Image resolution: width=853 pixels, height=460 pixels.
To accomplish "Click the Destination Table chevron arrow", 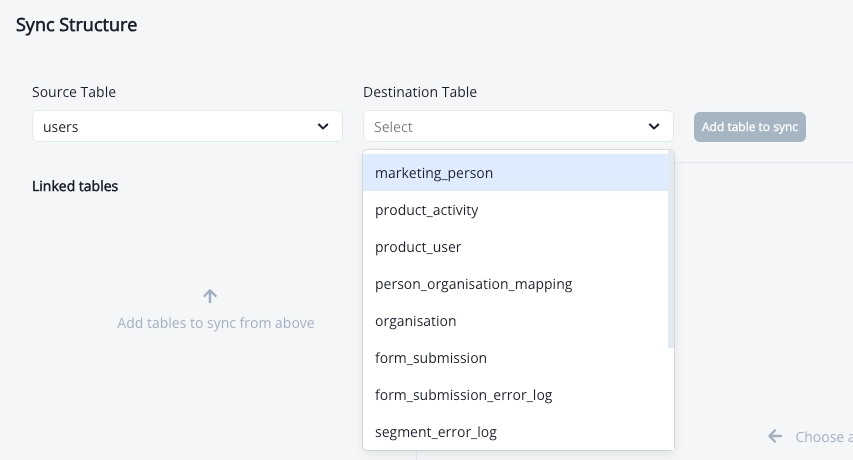I will click(654, 127).
